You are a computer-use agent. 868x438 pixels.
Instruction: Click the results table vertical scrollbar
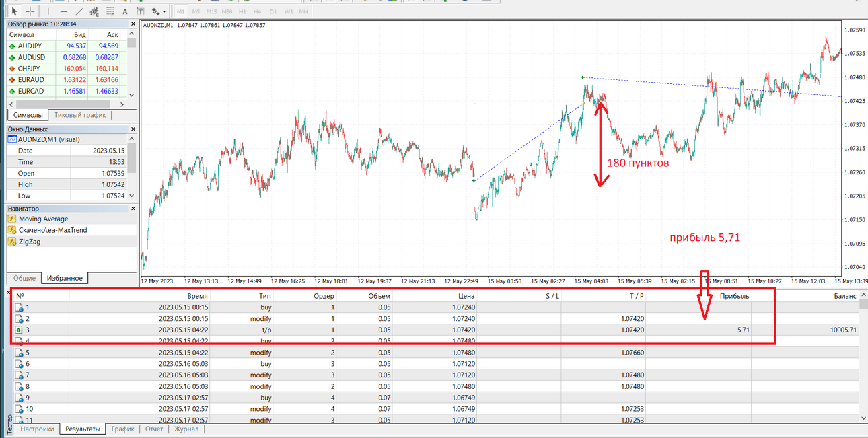pyautogui.click(x=863, y=357)
